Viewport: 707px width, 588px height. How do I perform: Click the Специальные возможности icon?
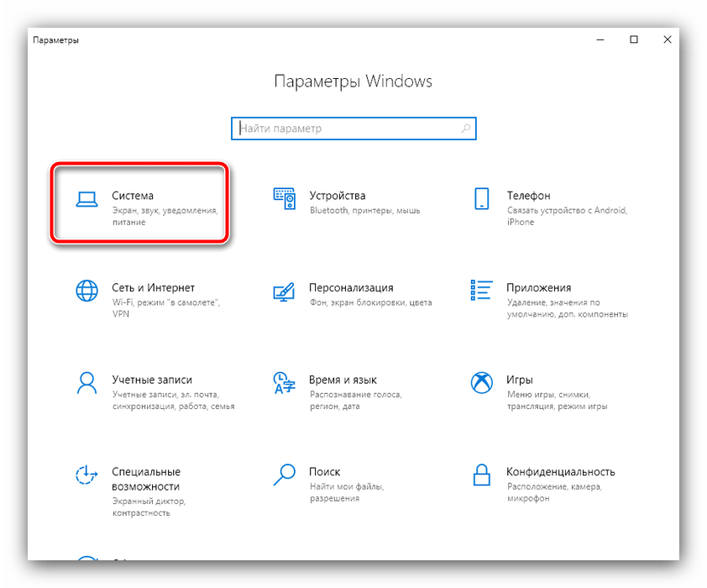[86, 475]
